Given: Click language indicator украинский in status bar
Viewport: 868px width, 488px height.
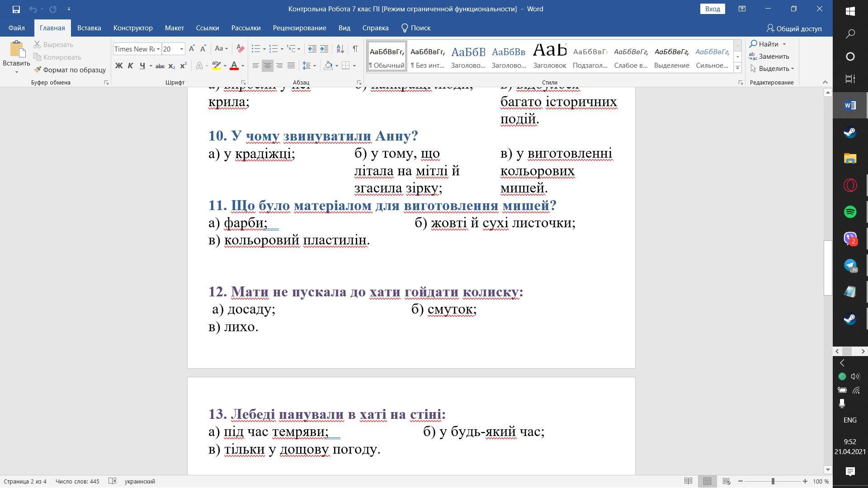Looking at the screenshot, I should pos(140,481).
